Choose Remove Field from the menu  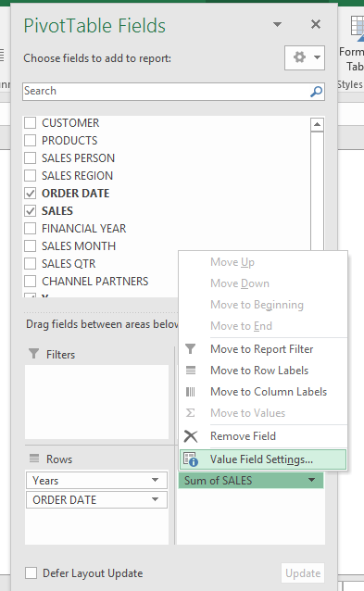tap(263, 436)
